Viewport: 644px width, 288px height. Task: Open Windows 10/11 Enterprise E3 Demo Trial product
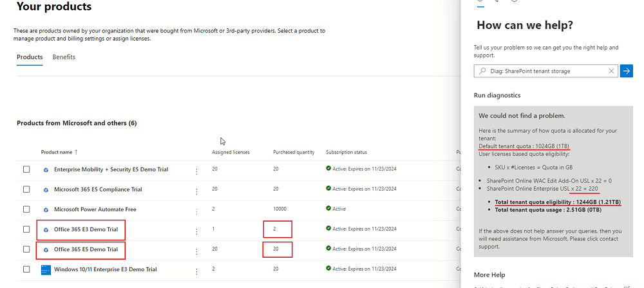(106, 270)
